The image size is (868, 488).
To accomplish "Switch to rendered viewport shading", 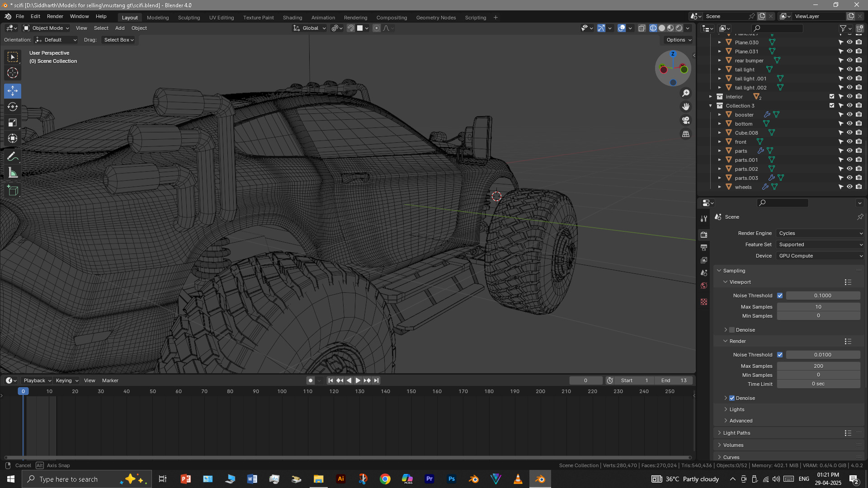I will 679,28.
